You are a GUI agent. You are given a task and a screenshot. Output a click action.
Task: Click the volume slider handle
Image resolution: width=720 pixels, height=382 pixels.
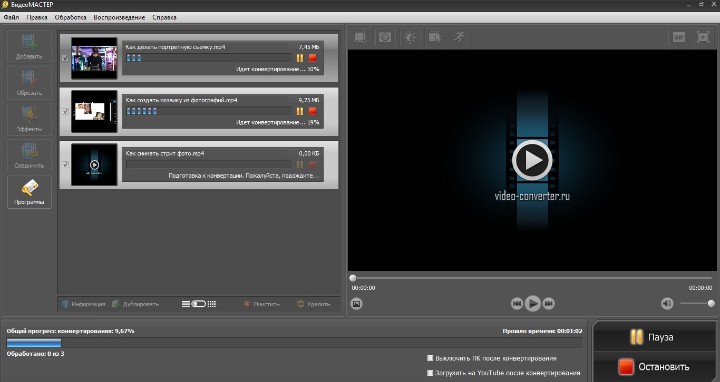pyautogui.click(x=711, y=303)
